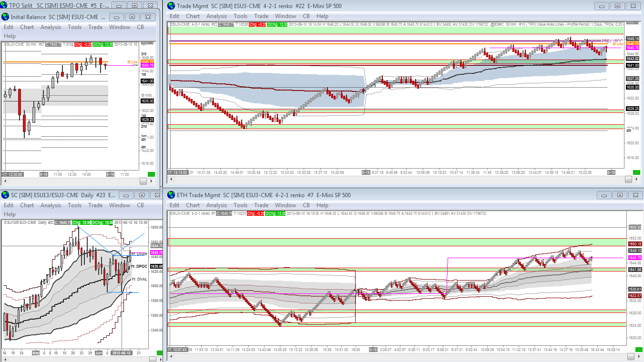Image resolution: width=644 pixels, height=362 pixels.
Task: Open the Analysis menu in the Daily #23 window
Action: coord(51,205)
